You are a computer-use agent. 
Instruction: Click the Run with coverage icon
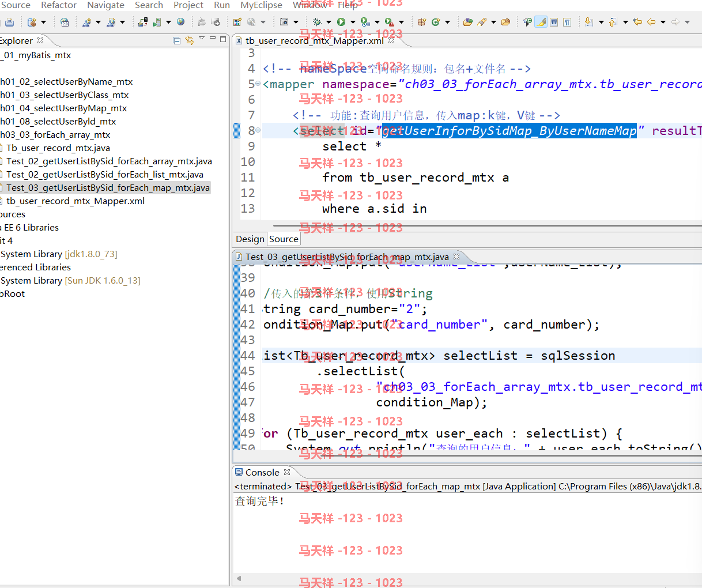click(365, 22)
